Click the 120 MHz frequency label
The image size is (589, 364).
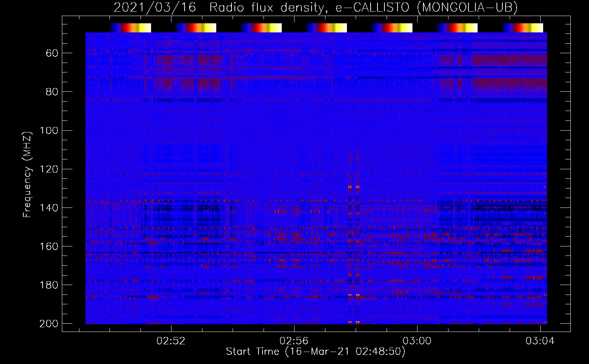(x=49, y=169)
